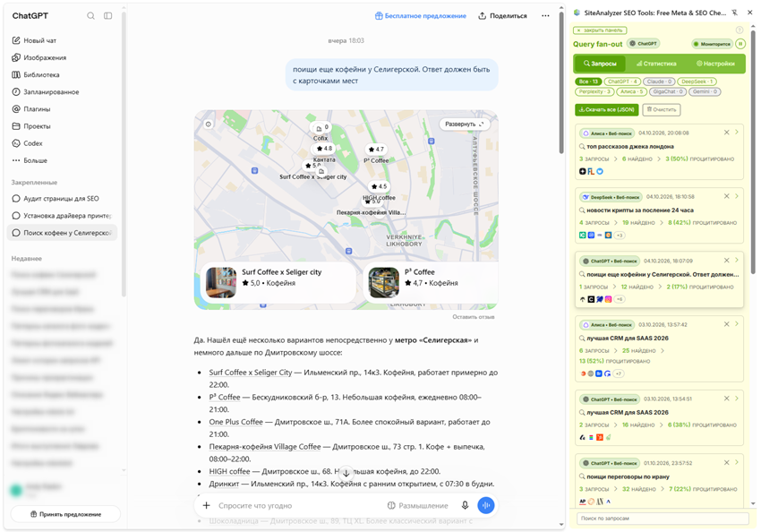
Task: Start voice mode with blue waveform button
Action: click(486, 505)
